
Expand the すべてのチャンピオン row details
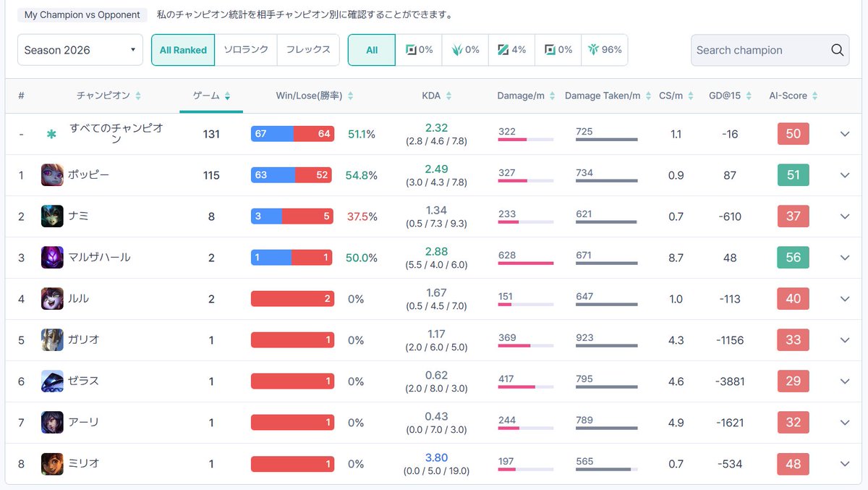point(844,134)
